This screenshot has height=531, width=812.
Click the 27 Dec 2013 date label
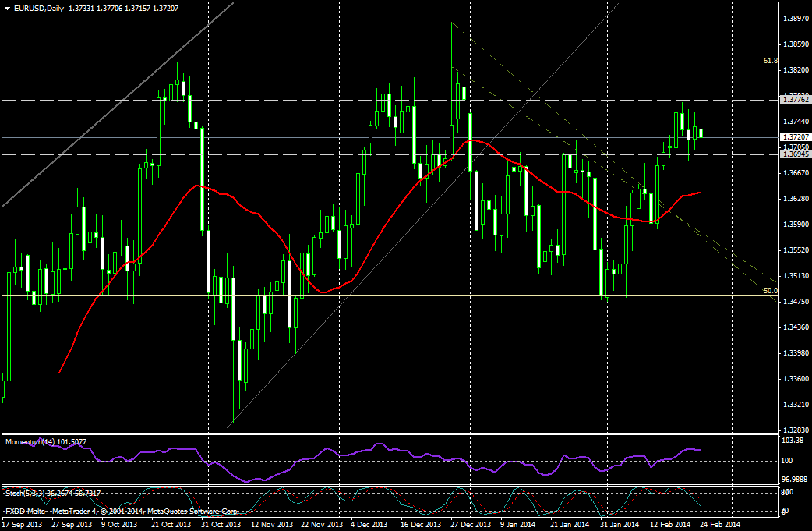tap(471, 525)
